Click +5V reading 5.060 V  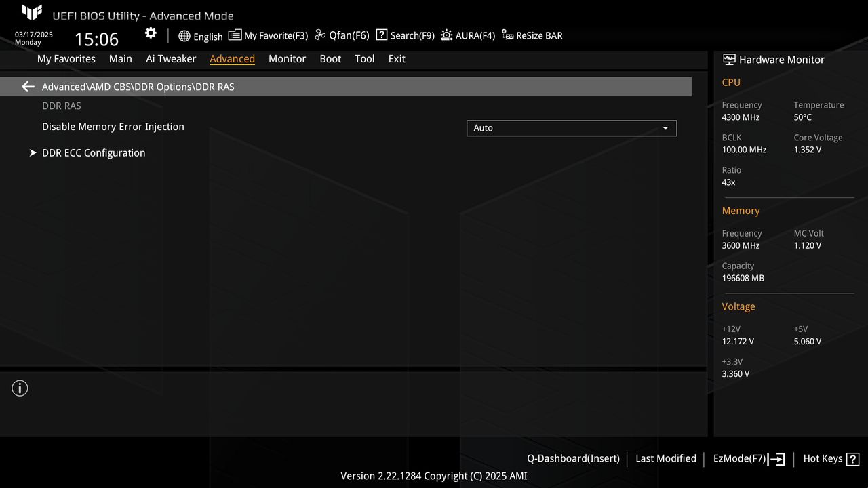point(808,341)
